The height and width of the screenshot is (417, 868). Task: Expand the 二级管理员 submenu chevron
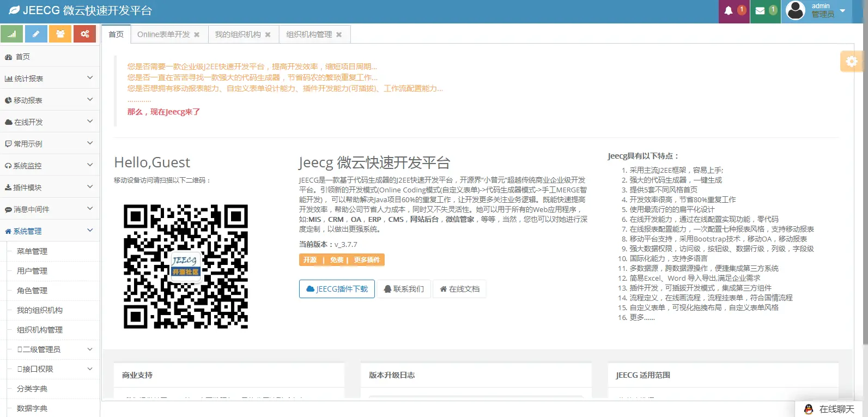click(x=90, y=349)
